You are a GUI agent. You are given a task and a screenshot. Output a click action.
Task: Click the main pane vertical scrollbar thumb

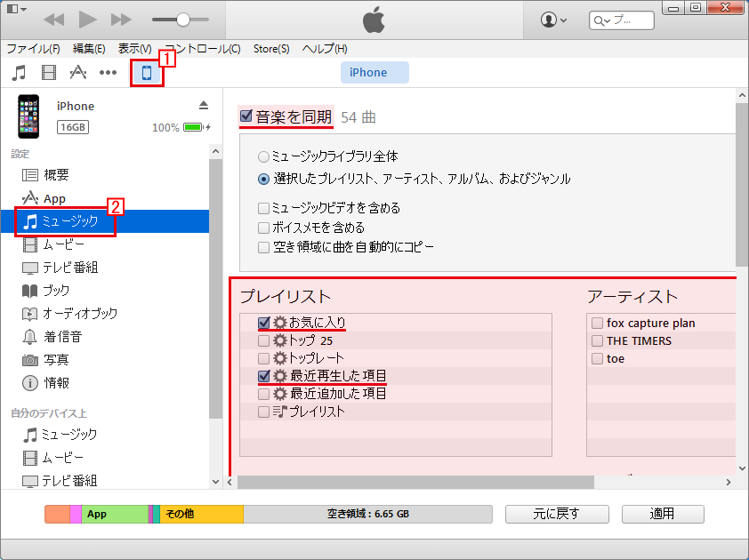[742, 185]
